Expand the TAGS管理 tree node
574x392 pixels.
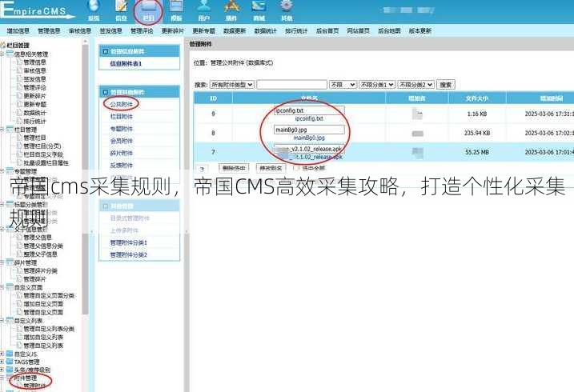[x=2, y=362]
